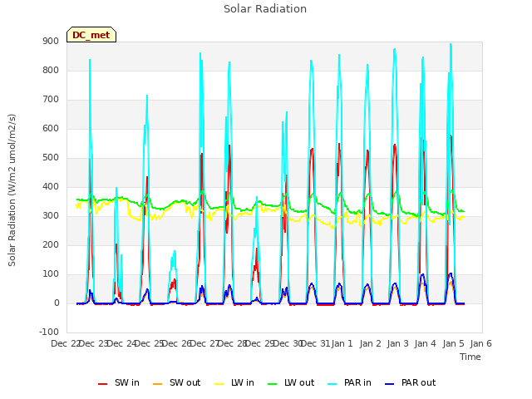The image size is (532, 399).
Task: Click the 200 y-axis tick label
Action: pyautogui.click(x=51, y=245)
